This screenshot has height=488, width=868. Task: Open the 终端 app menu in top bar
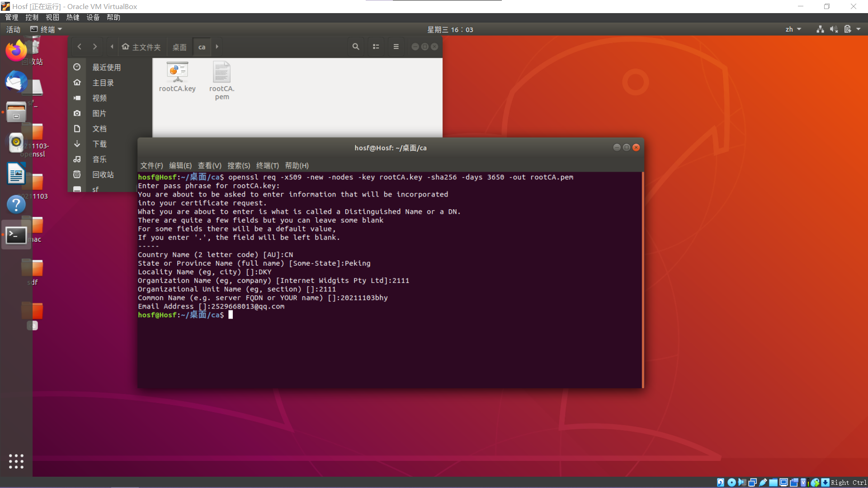(47, 29)
